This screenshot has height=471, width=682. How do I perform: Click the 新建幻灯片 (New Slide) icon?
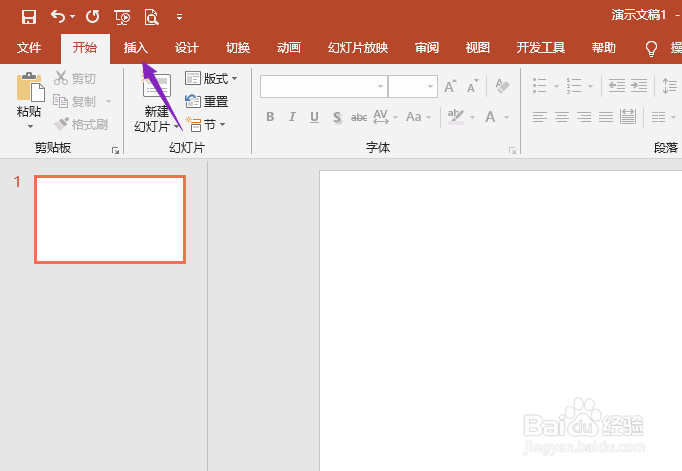157,86
